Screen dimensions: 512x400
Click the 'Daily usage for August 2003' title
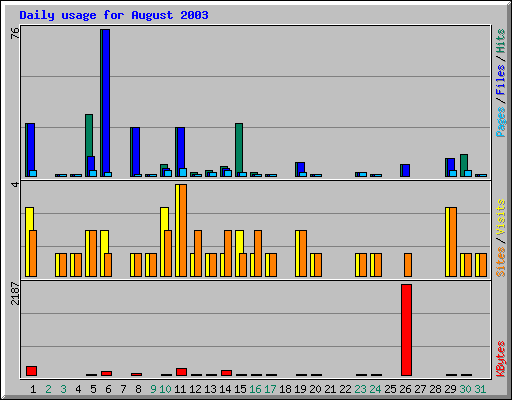click(114, 15)
